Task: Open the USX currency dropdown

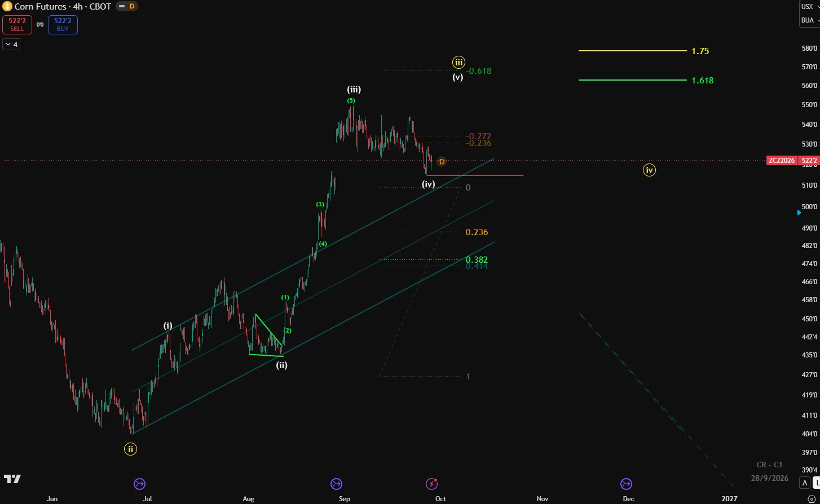Action: [x=809, y=7]
